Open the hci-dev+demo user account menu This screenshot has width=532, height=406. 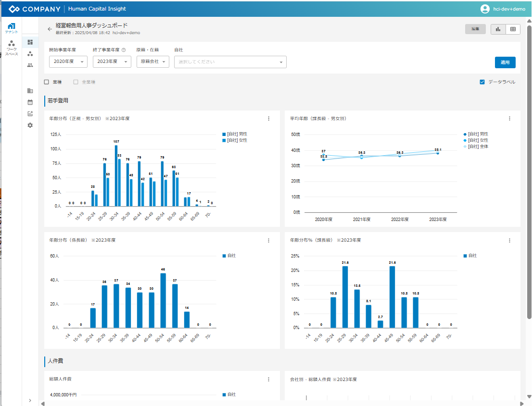point(502,9)
